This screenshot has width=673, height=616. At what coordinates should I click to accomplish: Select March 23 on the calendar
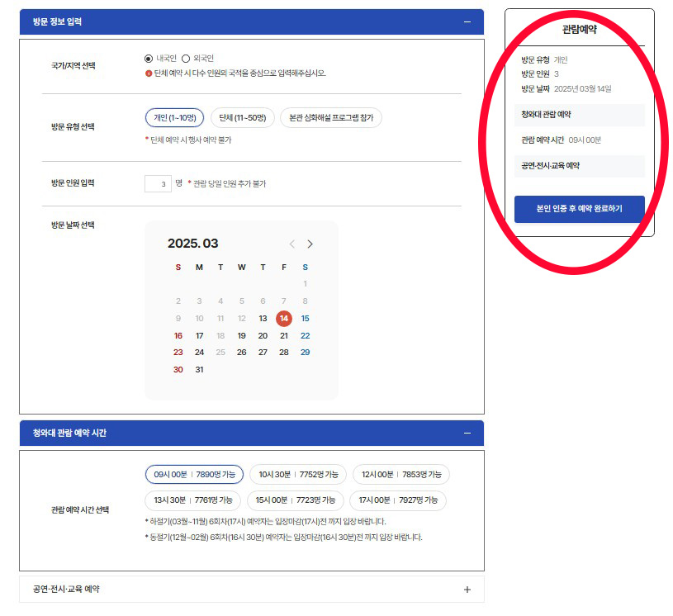tap(178, 353)
